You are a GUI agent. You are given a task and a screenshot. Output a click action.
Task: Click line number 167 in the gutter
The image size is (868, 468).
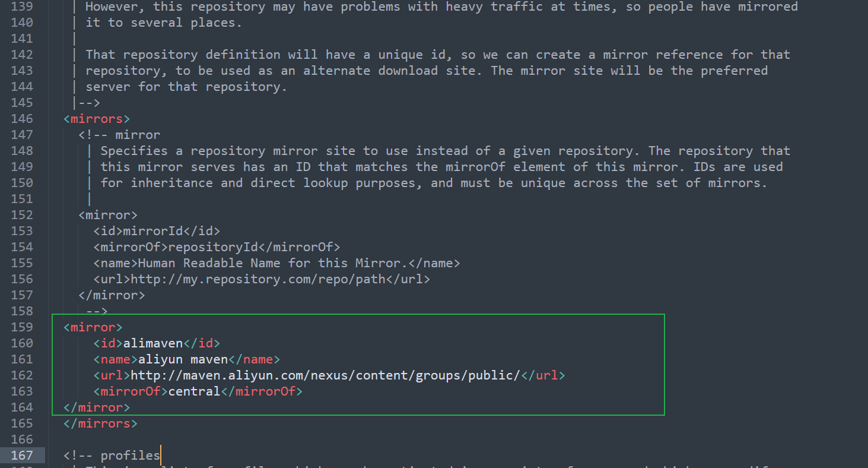[x=21, y=455]
